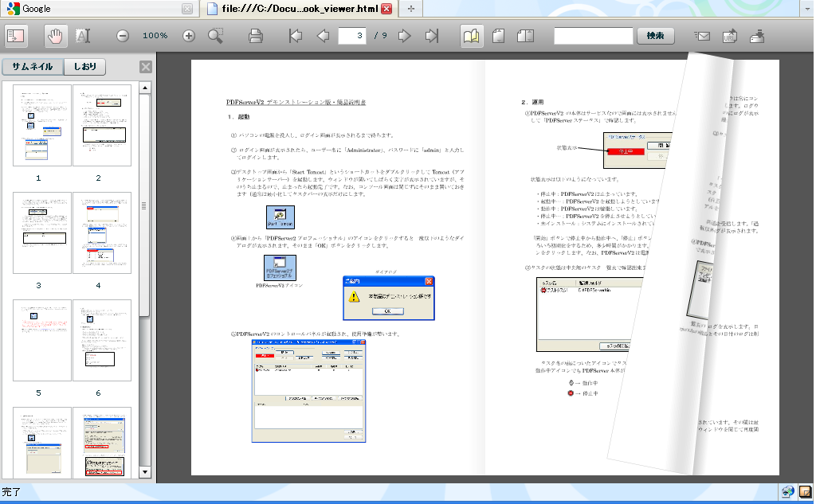Screen dimensions: 816x504
Task: Close the book_viewer.html tab
Action: pos(386,9)
